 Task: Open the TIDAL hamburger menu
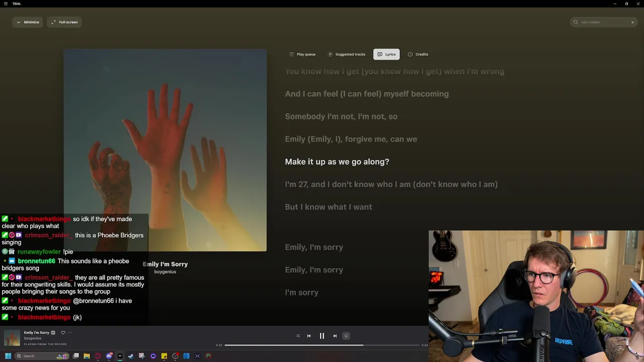pyautogui.click(x=7, y=4)
